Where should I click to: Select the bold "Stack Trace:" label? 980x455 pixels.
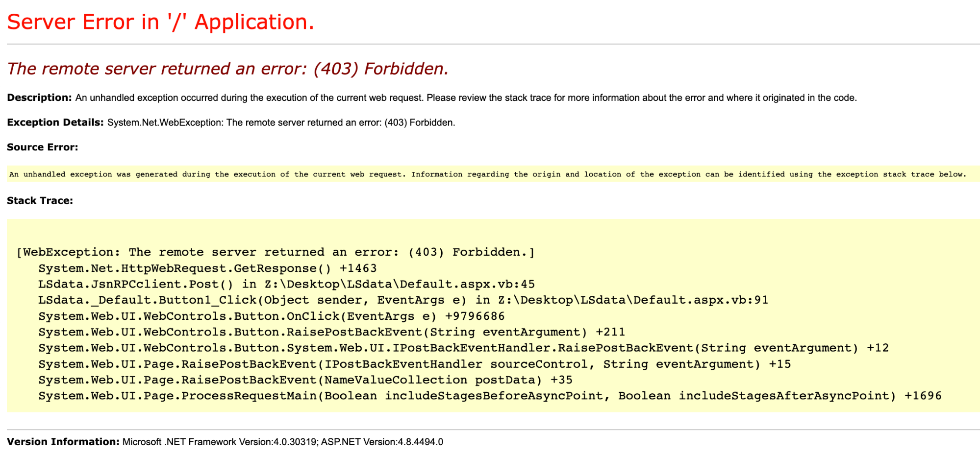click(x=40, y=201)
